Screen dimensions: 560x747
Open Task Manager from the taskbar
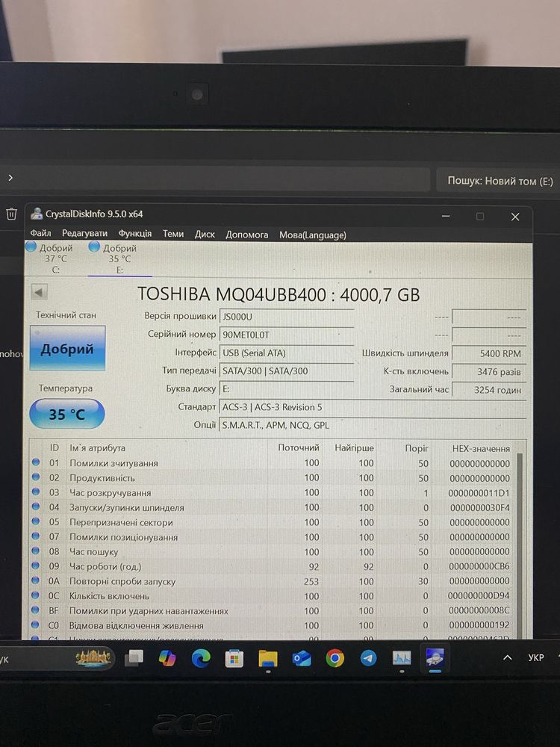pos(402,658)
